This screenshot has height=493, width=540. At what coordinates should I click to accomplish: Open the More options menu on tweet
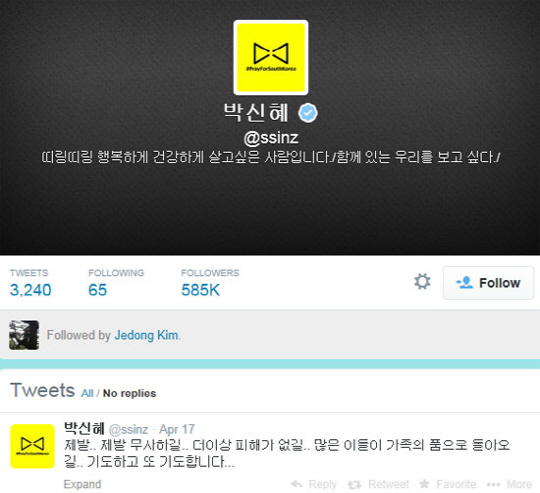coord(510,484)
